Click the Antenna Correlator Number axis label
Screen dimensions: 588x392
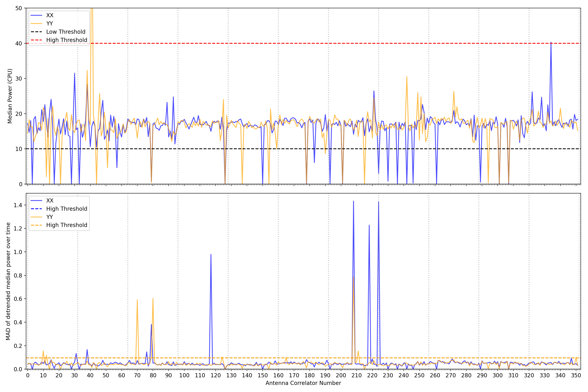[x=303, y=383]
